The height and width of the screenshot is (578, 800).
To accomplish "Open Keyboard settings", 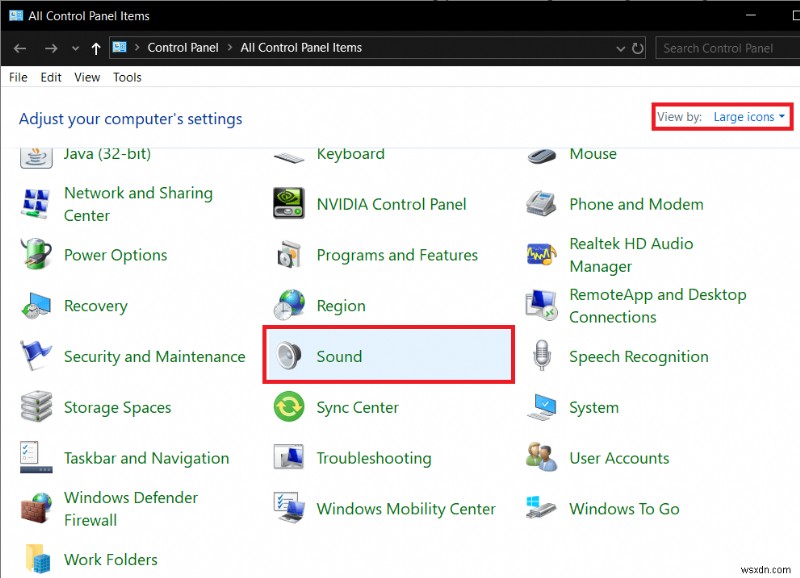I will (x=351, y=153).
